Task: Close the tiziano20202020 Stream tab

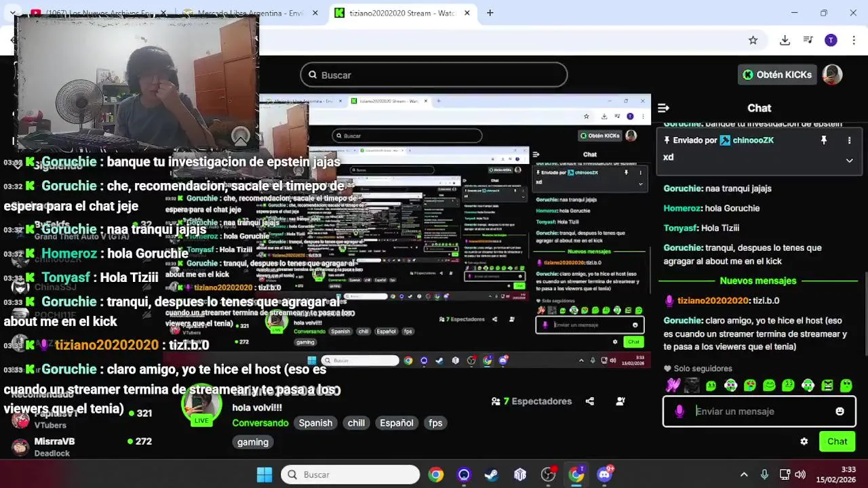Action: (x=467, y=13)
